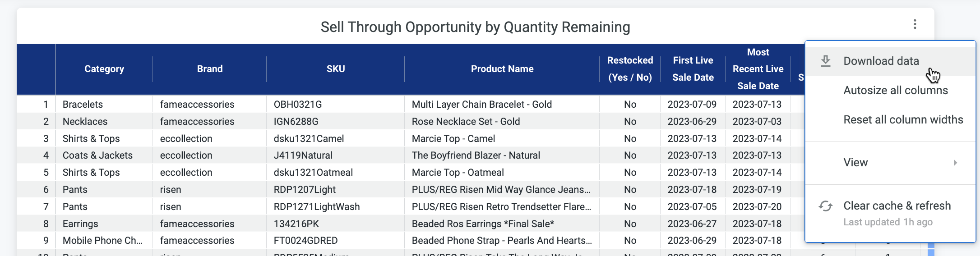Screen dimensions: 980x256
Task: Click the download arrow icon
Action: (825, 61)
